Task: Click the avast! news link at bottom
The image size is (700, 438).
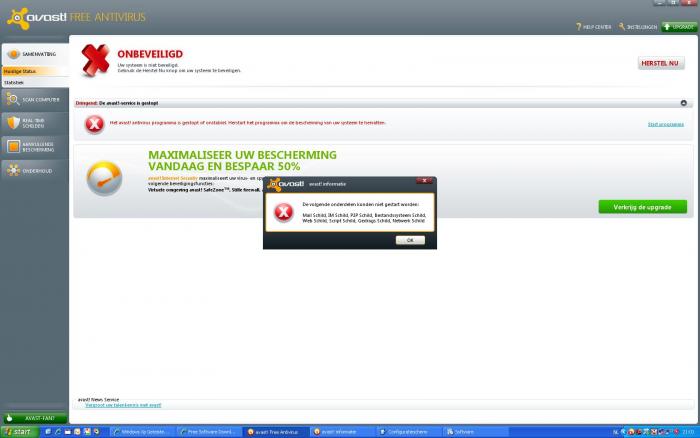Action: (123, 405)
